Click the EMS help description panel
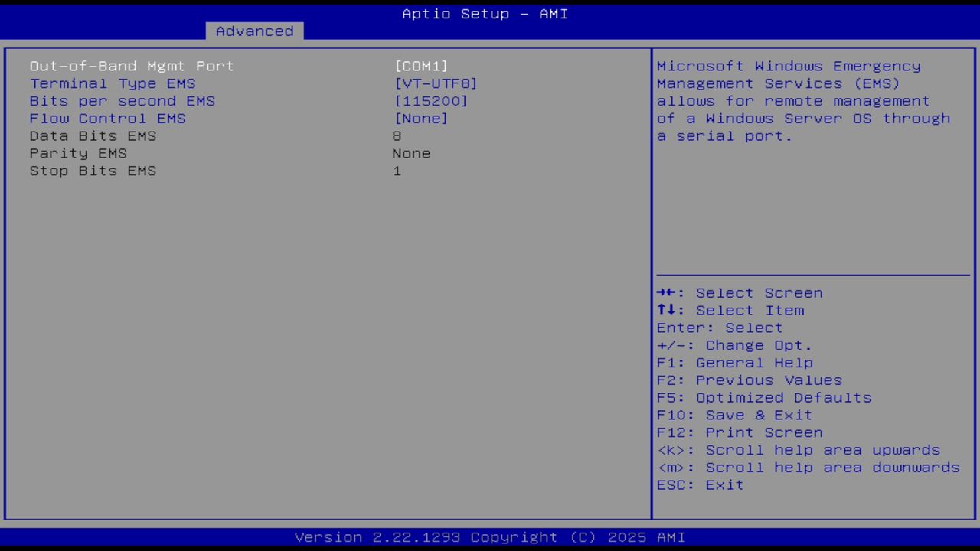This screenshot has height=551, width=980. click(x=803, y=100)
